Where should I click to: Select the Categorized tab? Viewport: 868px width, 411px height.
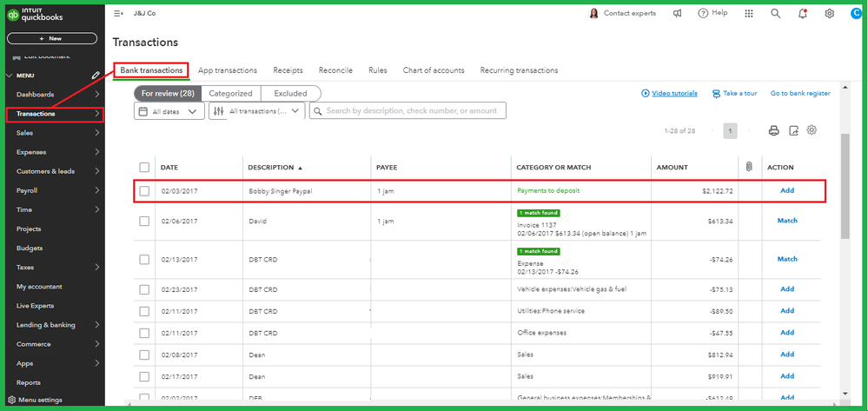230,93
